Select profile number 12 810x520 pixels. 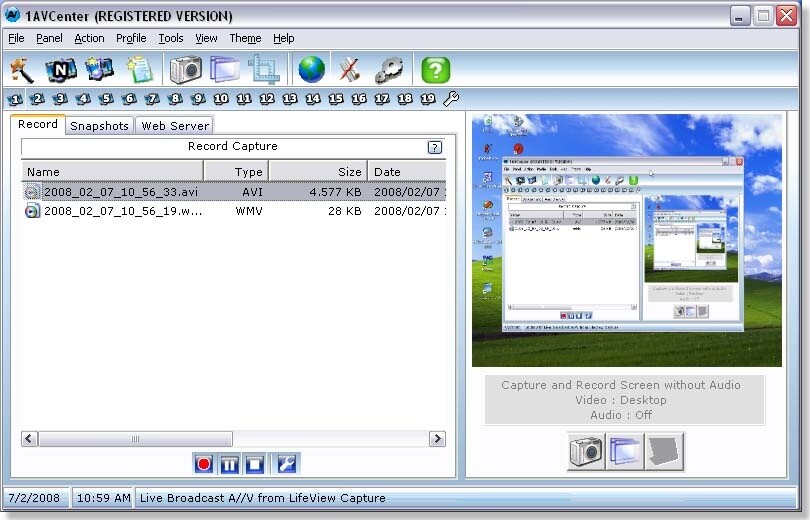267,99
